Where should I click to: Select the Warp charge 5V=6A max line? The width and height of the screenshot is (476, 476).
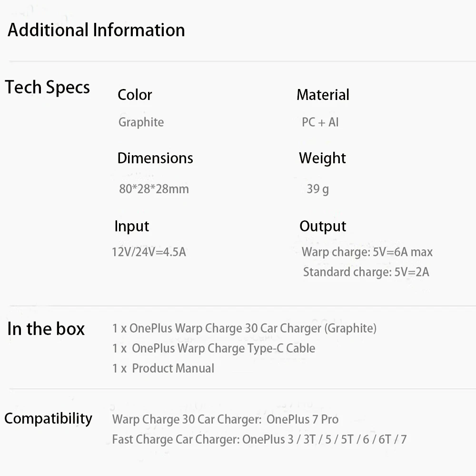tap(367, 251)
